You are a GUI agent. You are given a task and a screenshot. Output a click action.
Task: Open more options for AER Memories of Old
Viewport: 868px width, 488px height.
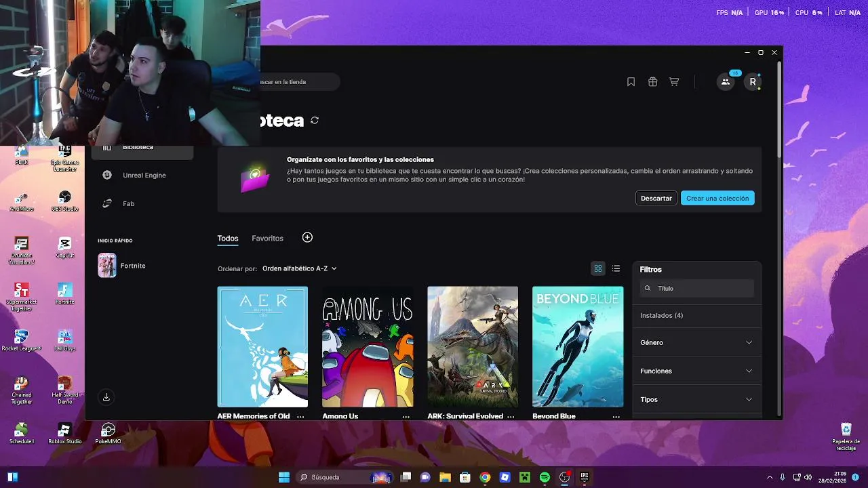pos(300,416)
